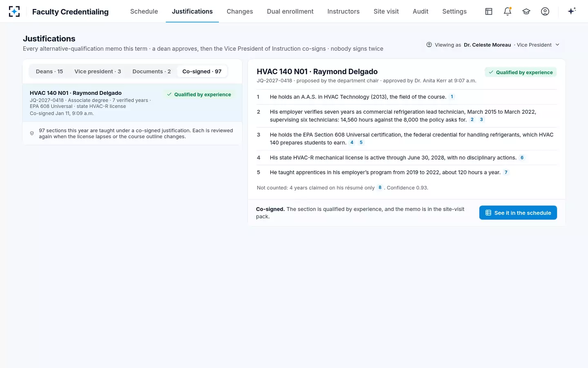Viewport: 588px width, 368px height.
Task: Open the Settings tab
Action: [x=454, y=11]
